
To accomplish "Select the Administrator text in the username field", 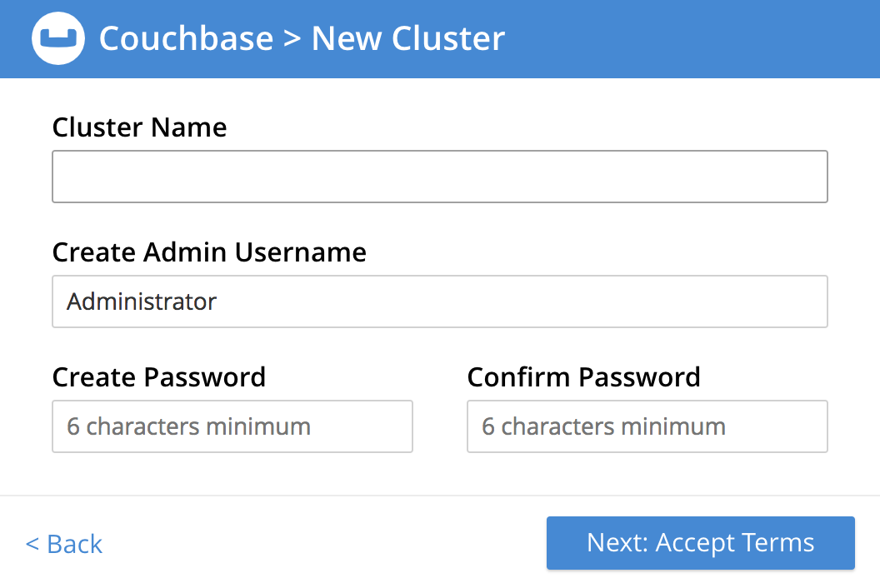I will tap(141, 301).
